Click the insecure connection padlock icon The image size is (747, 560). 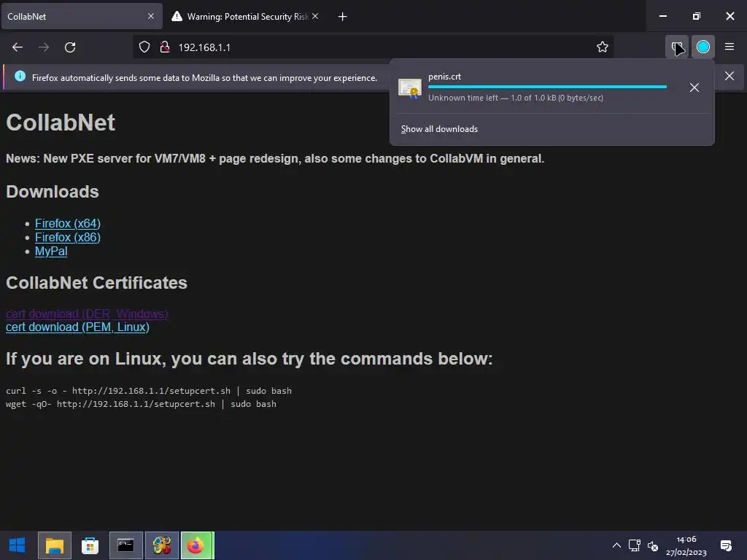(165, 47)
